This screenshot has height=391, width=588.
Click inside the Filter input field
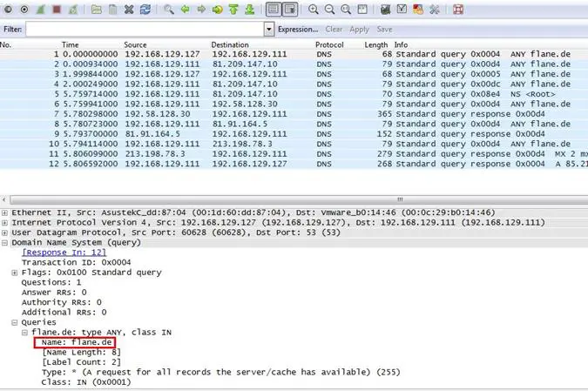[x=144, y=29]
